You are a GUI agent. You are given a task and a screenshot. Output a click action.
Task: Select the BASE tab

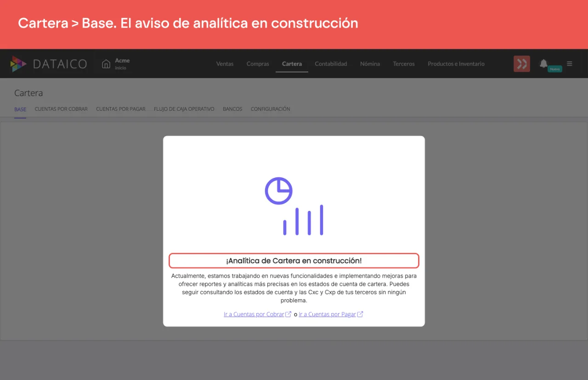20,109
